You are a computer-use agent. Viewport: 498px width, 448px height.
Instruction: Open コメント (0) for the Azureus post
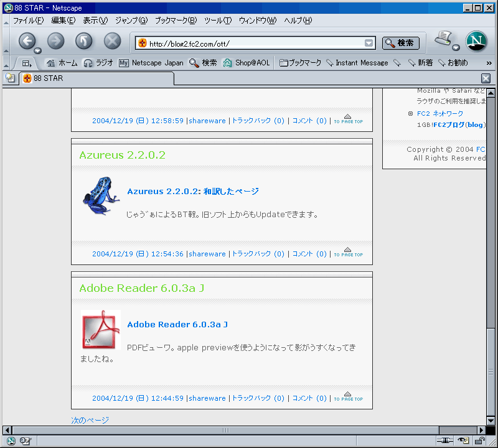point(309,254)
